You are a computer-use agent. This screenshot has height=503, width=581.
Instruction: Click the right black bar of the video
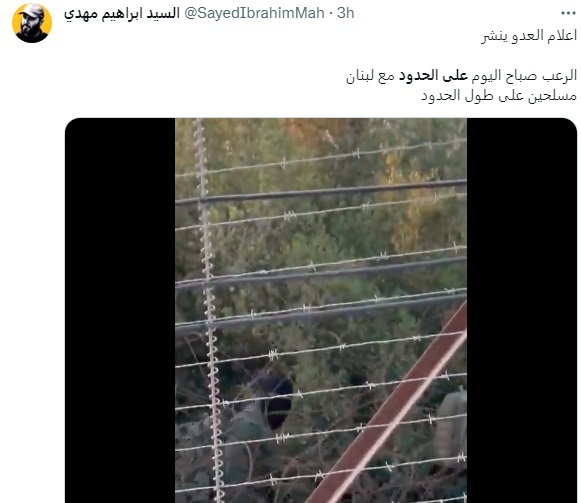[x=522, y=310]
